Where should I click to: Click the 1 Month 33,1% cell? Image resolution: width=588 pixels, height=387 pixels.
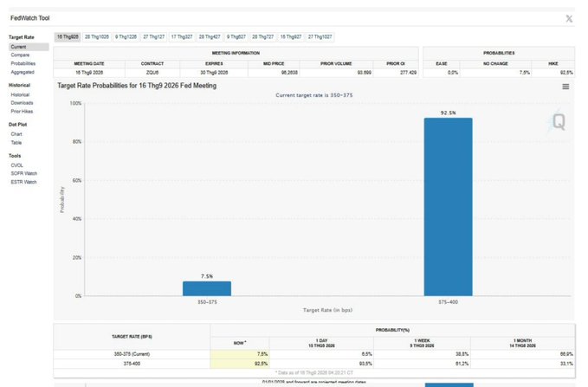(522, 364)
